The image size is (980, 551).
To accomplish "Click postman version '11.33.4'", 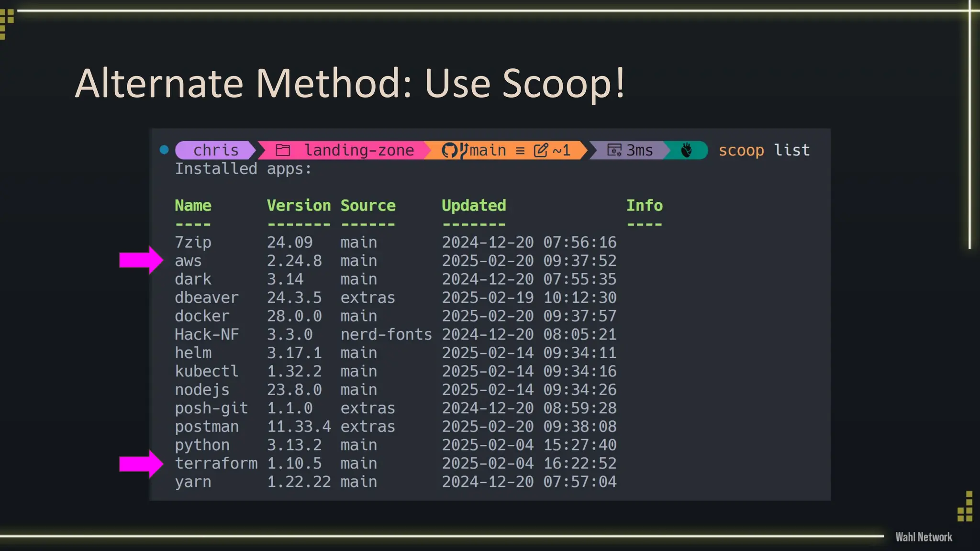I will pyautogui.click(x=299, y=426).
